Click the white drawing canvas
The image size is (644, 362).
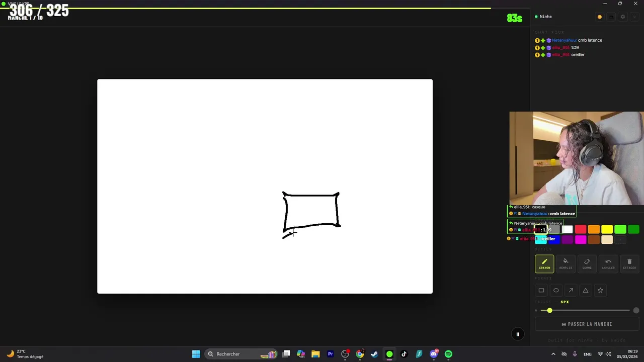[x=265, y=186]
